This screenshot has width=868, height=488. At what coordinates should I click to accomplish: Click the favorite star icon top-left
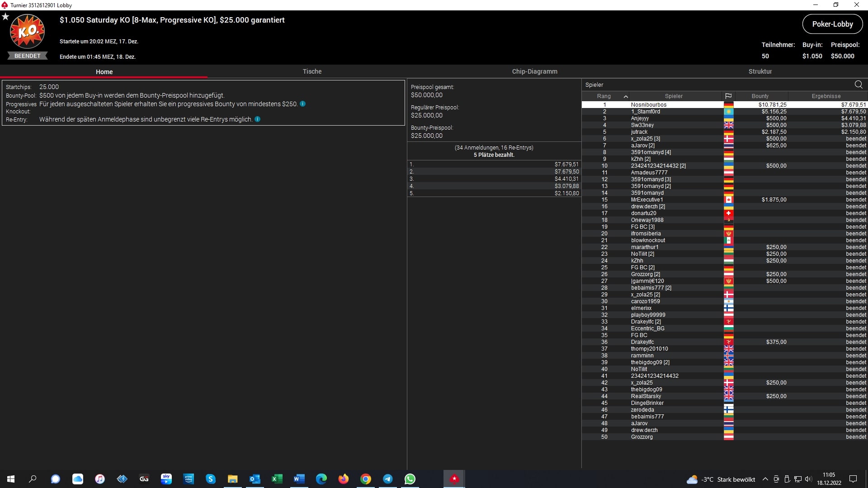5,17
